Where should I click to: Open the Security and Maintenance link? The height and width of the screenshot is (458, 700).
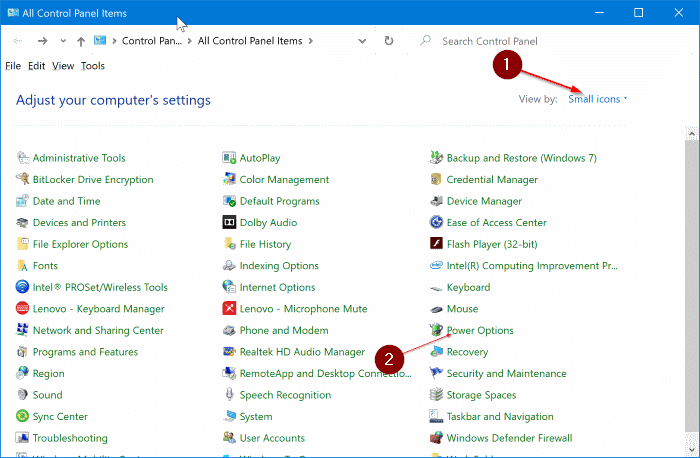(x=506, y=373)
